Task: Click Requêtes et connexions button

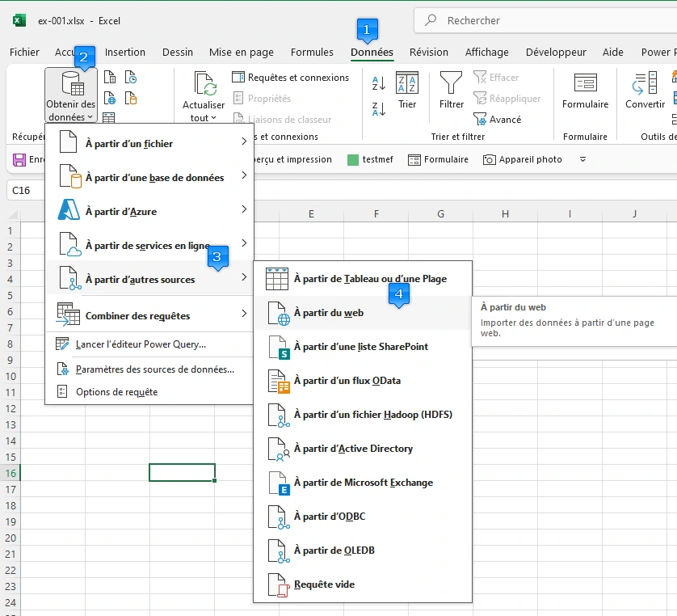Action: coord(291,78)
